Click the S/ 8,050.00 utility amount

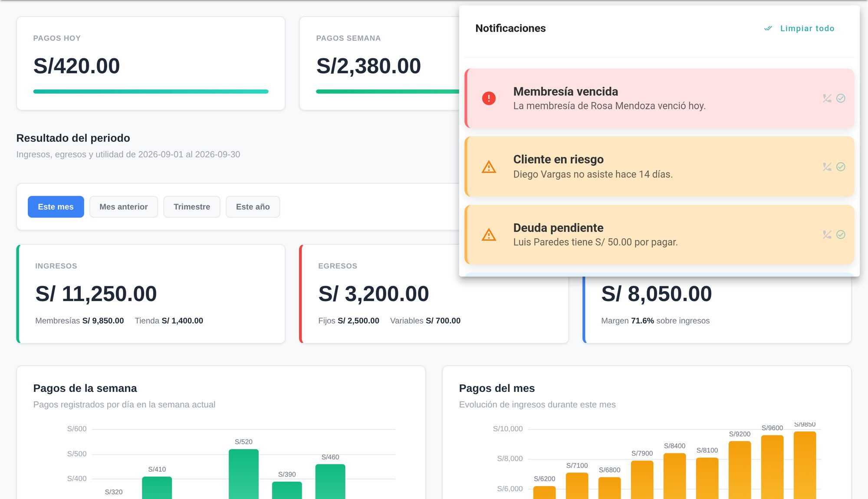pos(656,294)
